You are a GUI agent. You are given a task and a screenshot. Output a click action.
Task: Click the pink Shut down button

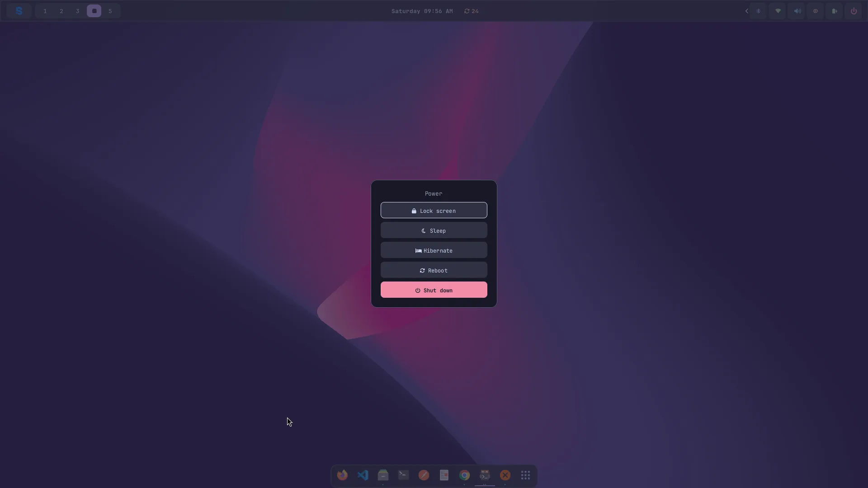click(x=434, y=290)
